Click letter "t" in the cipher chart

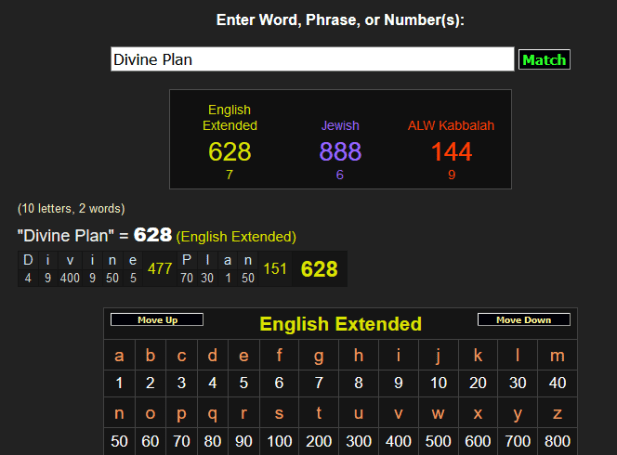click(x=319, y=414)
